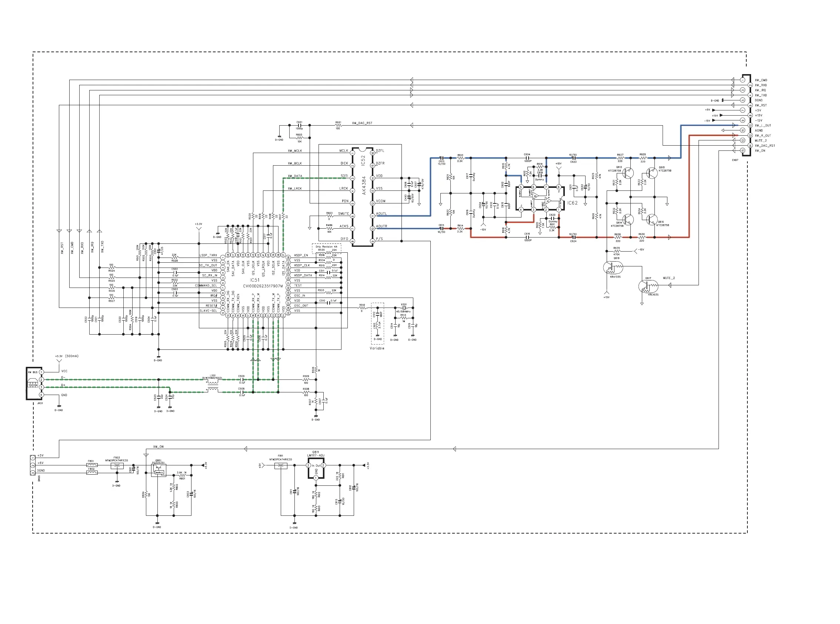Click the MUTE_2 label near Q617
The height and width of the screenshot is (624, 840).
669,278
